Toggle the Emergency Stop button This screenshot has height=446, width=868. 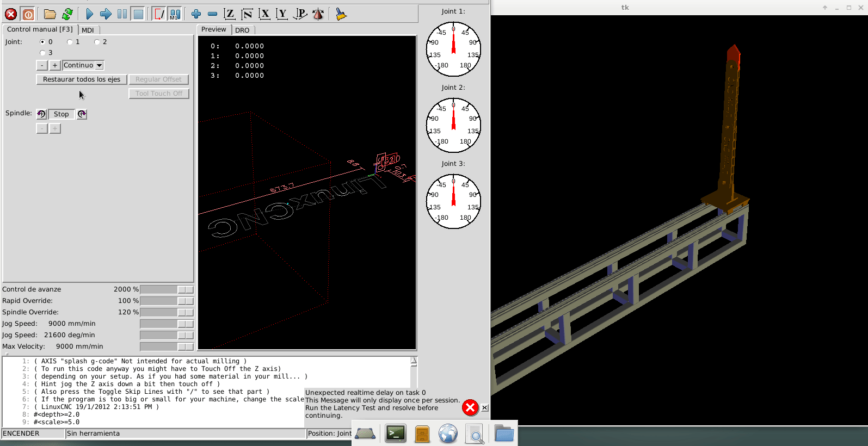click(x=11, y=14)
